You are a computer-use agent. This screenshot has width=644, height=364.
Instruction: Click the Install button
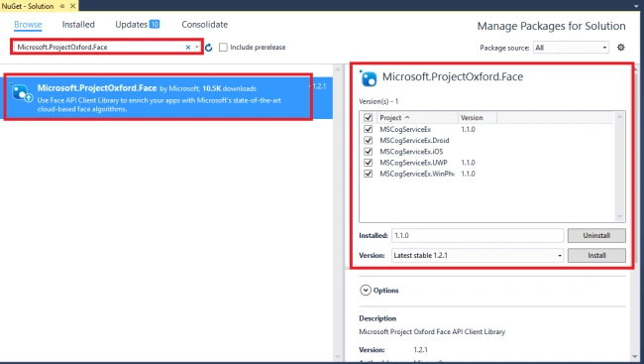click(596, 256)
